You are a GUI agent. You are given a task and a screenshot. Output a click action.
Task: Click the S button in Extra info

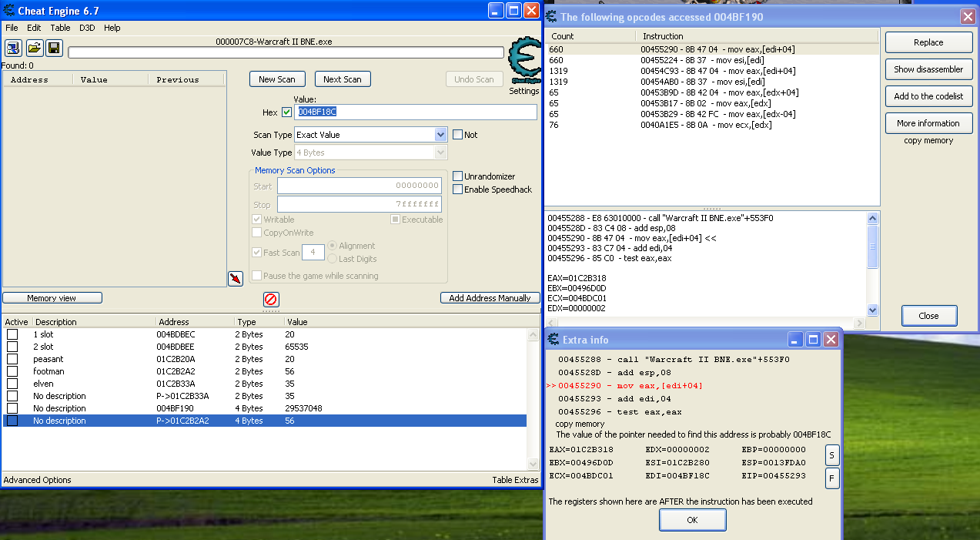tap(832, 455)
